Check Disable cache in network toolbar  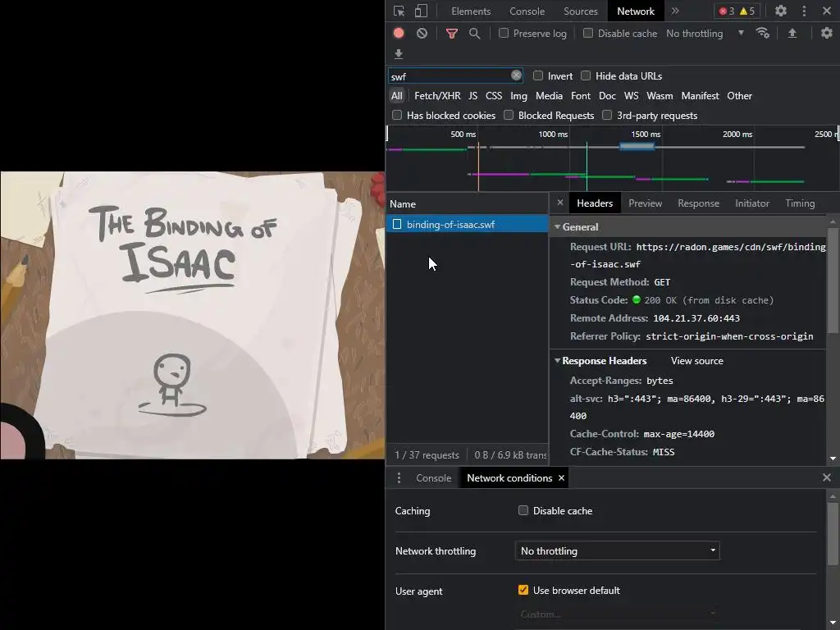[588, 33]
